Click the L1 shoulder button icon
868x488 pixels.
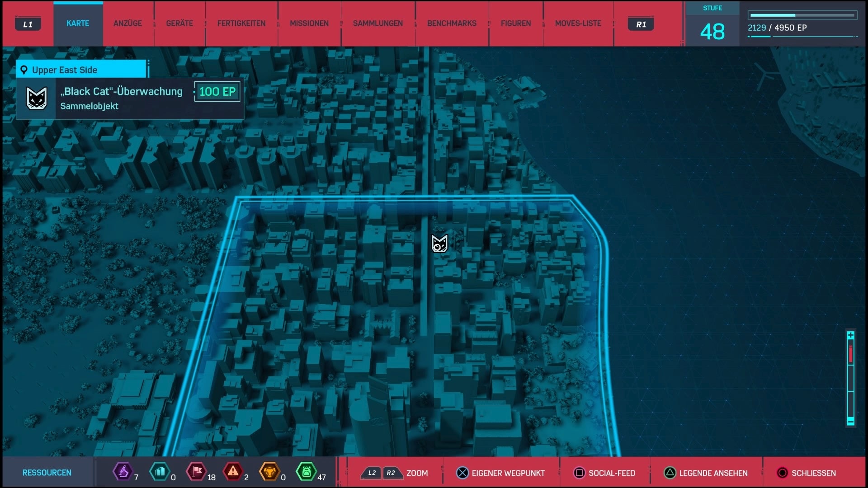point(28,24)
